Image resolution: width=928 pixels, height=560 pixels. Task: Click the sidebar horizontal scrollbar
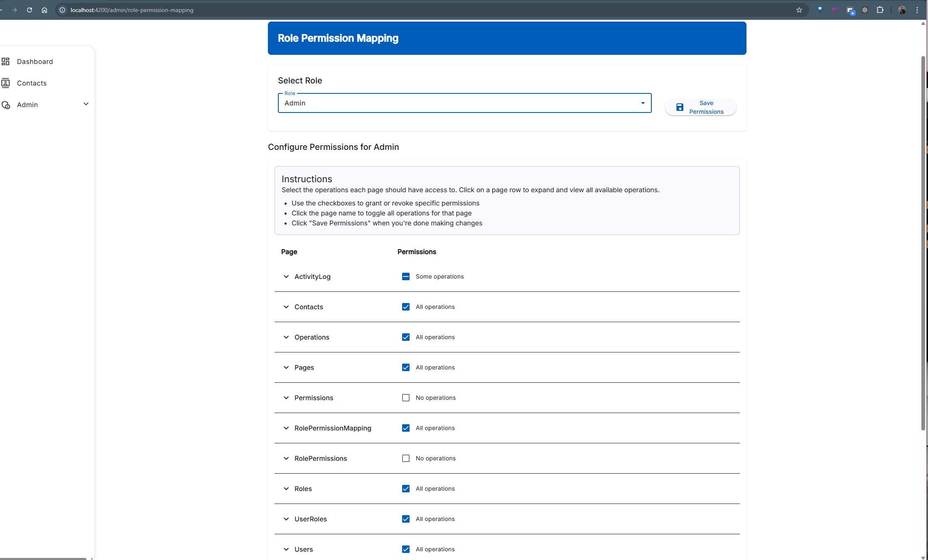click(43, 558)
